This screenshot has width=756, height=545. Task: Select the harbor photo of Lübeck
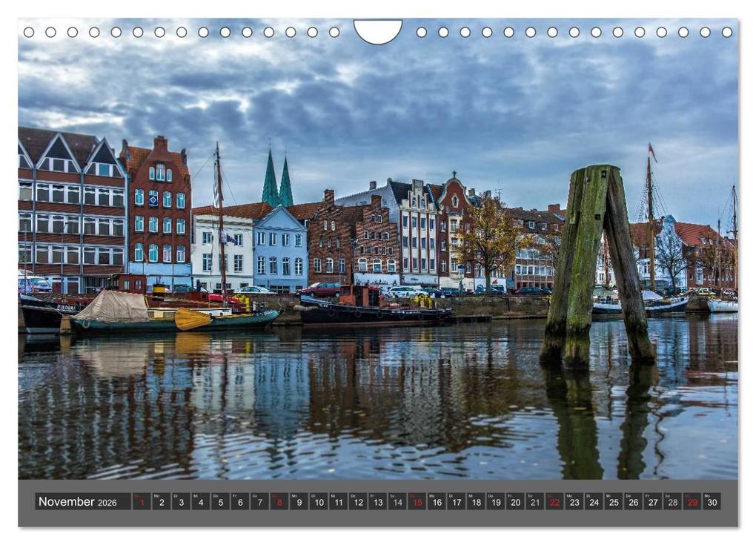378,260
